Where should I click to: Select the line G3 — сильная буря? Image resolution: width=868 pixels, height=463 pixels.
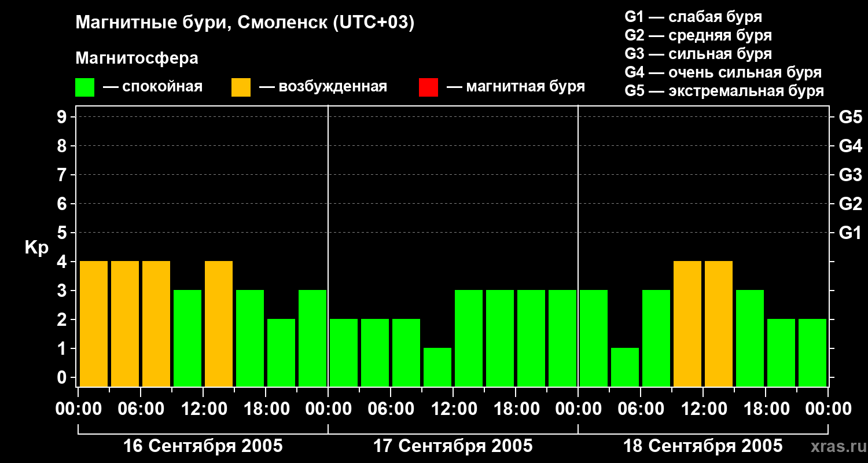click(698, 54)
